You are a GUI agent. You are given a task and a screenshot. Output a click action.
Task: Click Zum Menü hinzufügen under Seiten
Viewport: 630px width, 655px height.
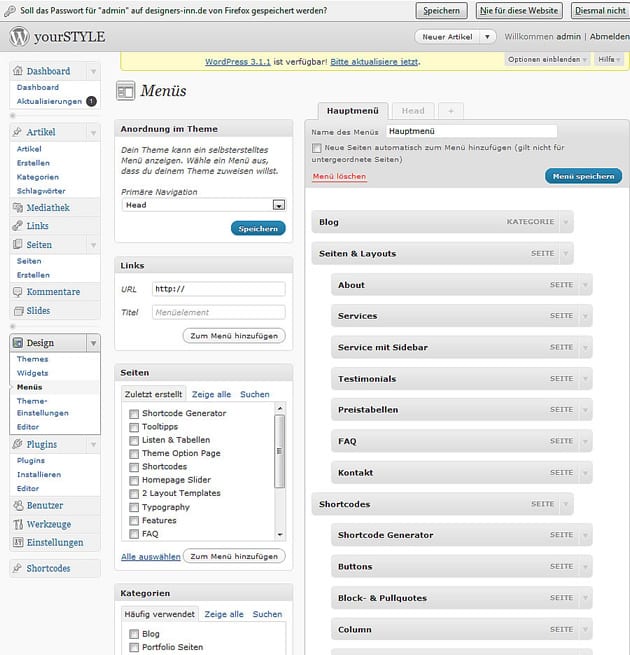tap(234, 556)
